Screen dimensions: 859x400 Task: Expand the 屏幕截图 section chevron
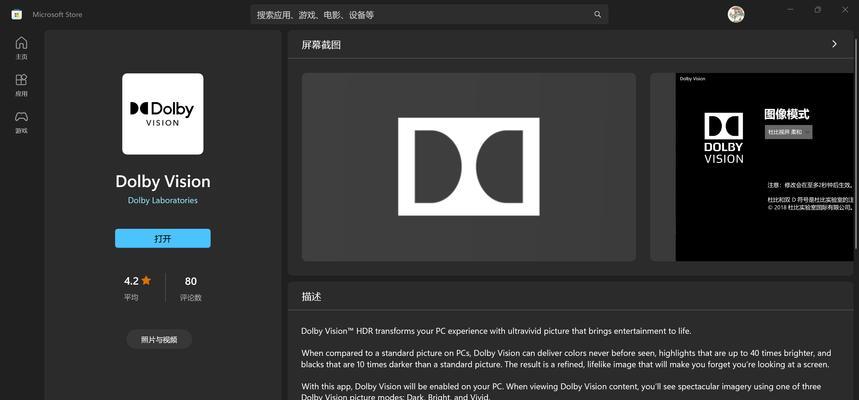[x=834, y=44]
